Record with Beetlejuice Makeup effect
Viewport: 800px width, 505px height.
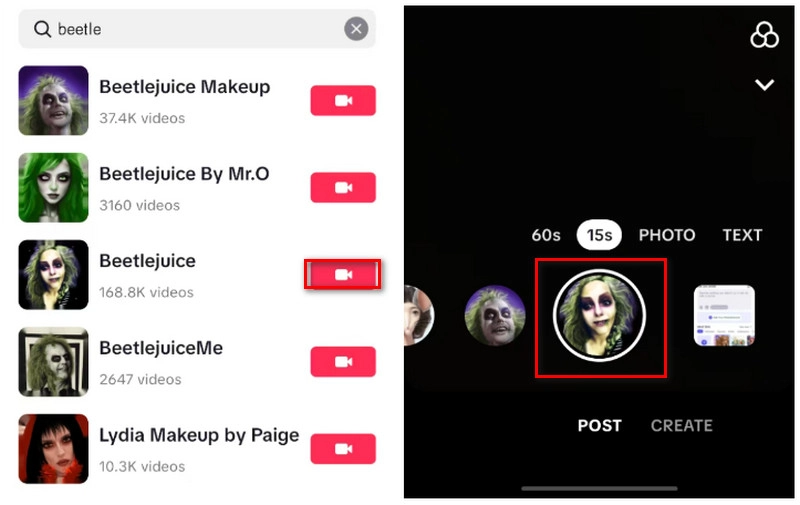343,100
